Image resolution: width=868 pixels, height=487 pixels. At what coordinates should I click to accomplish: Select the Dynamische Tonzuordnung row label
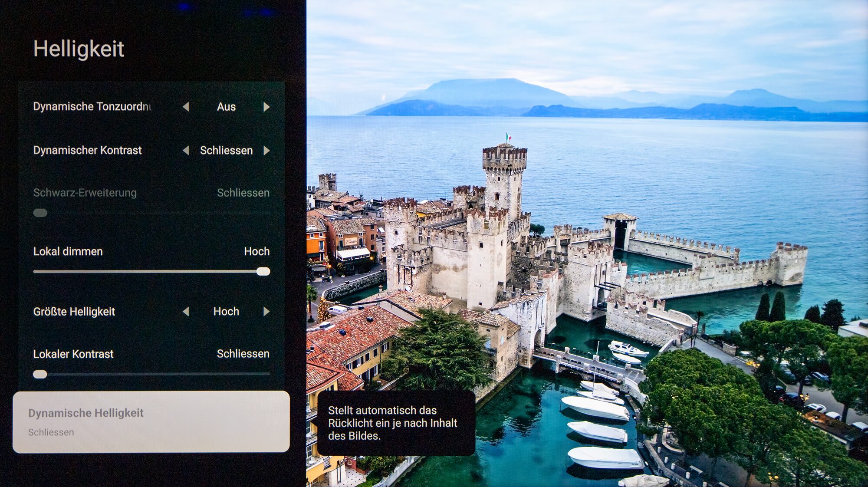(x=92, y=107)
